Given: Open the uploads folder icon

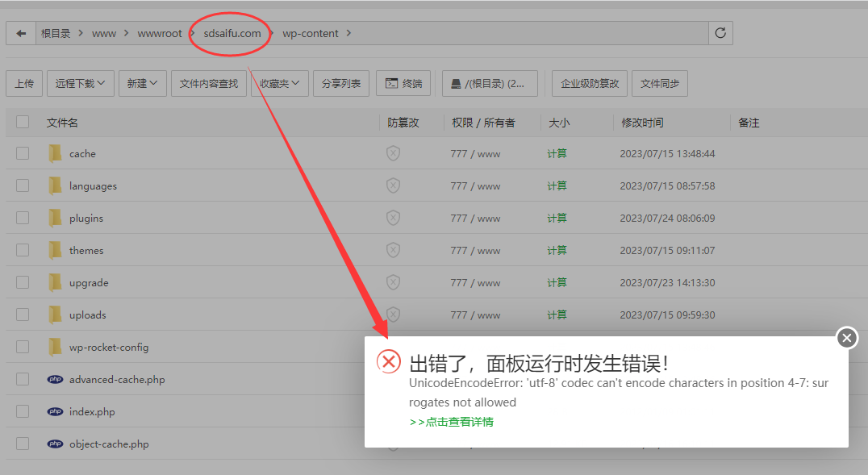Looking at the screenshot, I should pos(55,315).
